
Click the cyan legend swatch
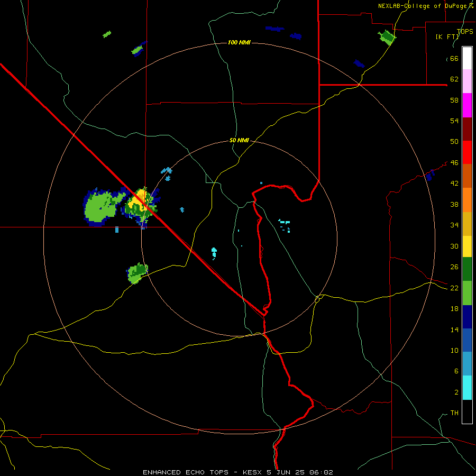(x=467, y=388)
